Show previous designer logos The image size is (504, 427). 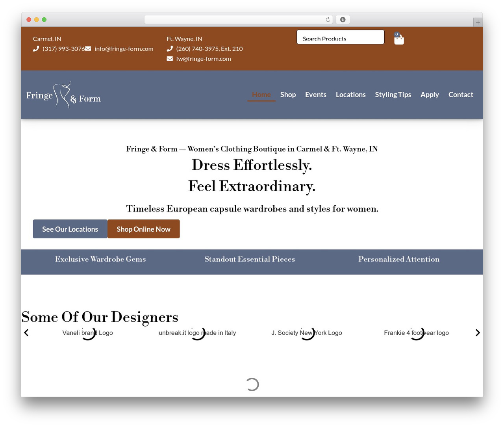click(x=26, y=333)
